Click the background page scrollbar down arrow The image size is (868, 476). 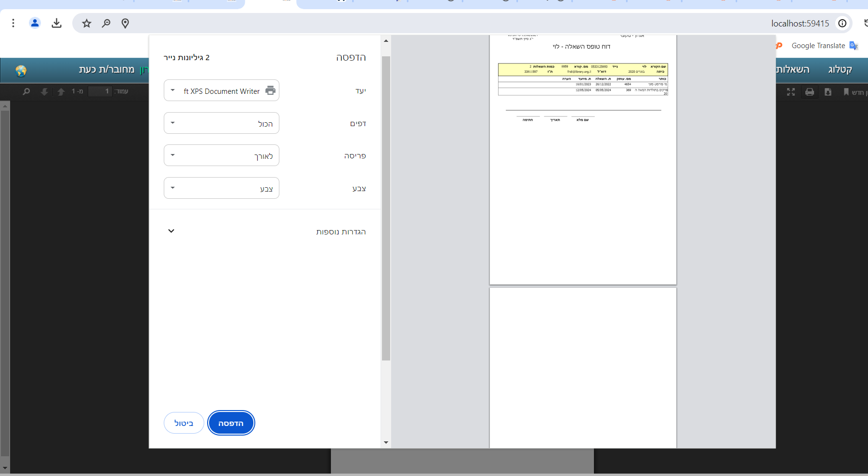pyautogui.click(x=5, y=468)
